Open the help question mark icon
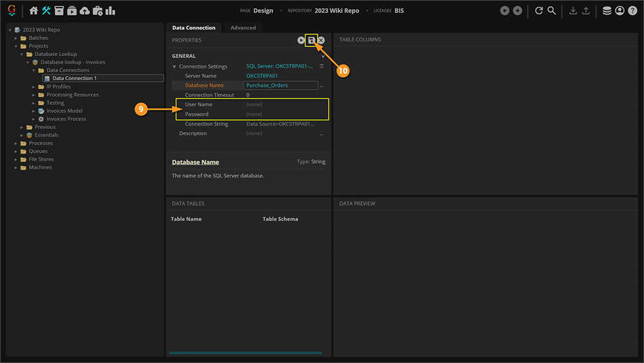 [x=632, y=11]
